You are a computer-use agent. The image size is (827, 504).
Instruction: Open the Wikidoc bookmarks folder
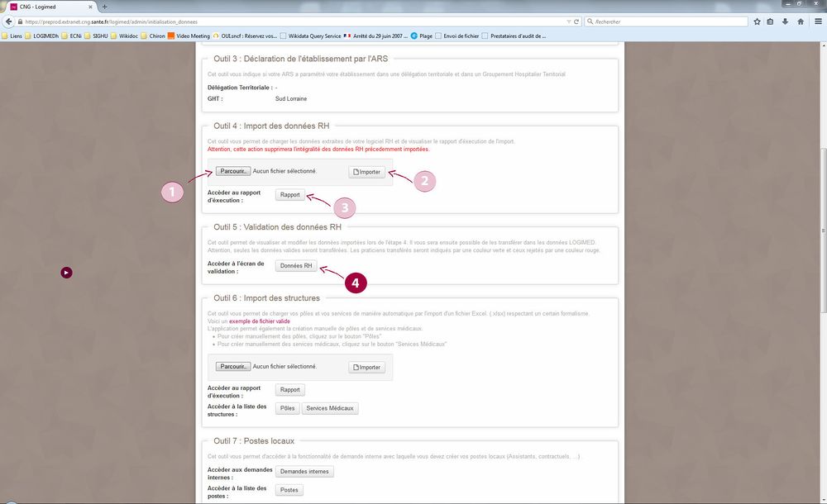[x=125, y=36]
